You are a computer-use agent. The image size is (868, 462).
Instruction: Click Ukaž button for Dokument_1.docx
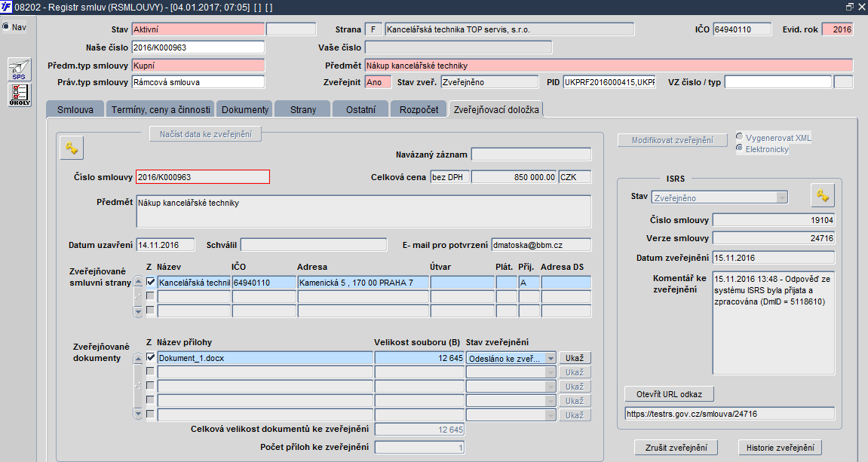coord(575,358)
